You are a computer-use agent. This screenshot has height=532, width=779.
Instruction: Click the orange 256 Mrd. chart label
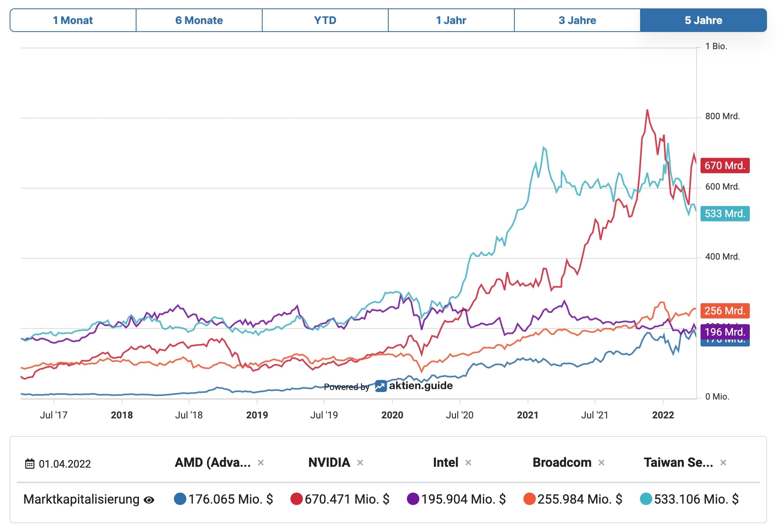(725, 311)
